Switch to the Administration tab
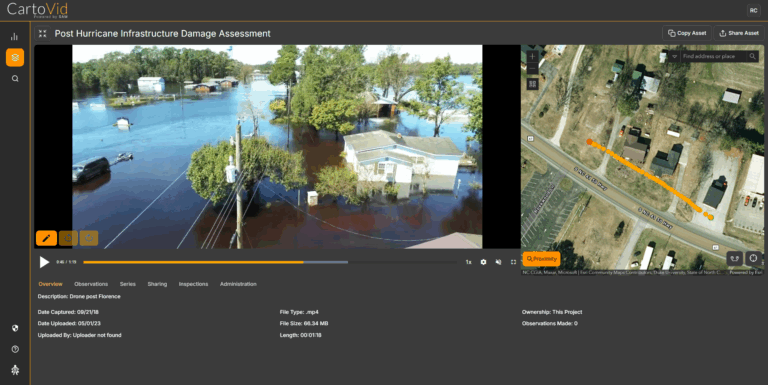Image resolution: width=768 pixels, height=385 pixels. click(x=238, y=284)
